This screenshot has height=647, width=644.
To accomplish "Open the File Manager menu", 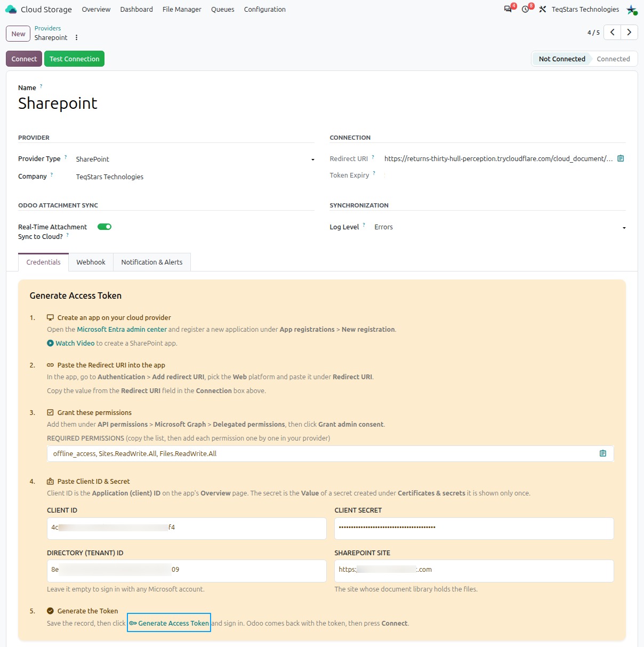I will [x=182, y=9].
